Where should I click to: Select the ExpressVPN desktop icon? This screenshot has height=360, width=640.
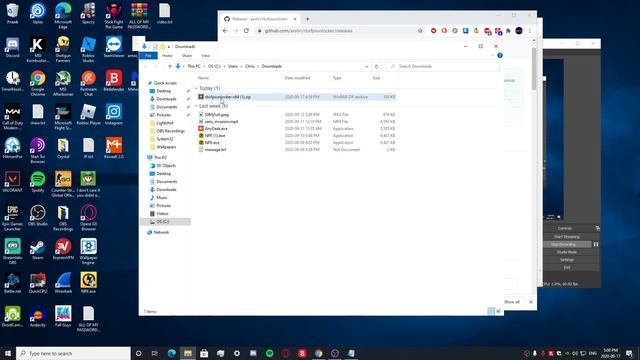click(63, 250)
